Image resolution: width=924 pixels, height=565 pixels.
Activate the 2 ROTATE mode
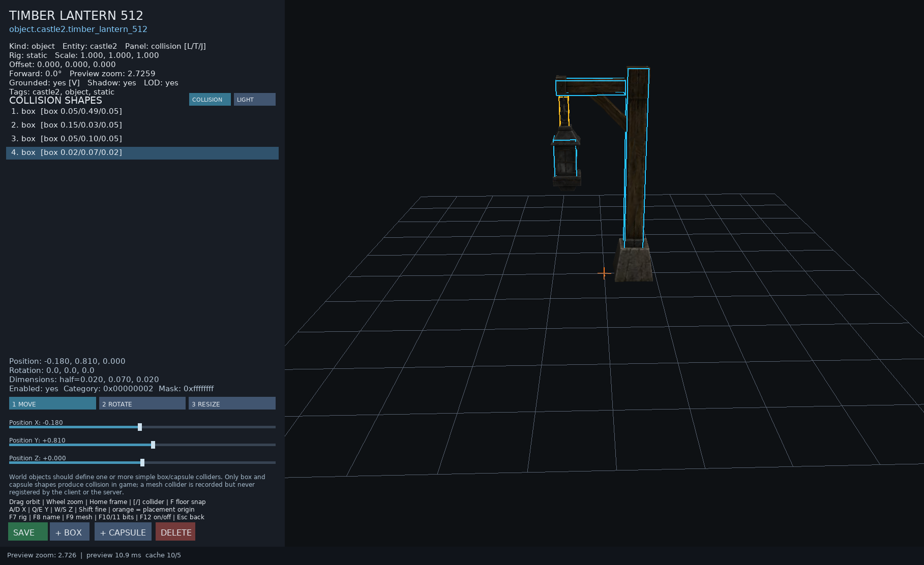142,403
